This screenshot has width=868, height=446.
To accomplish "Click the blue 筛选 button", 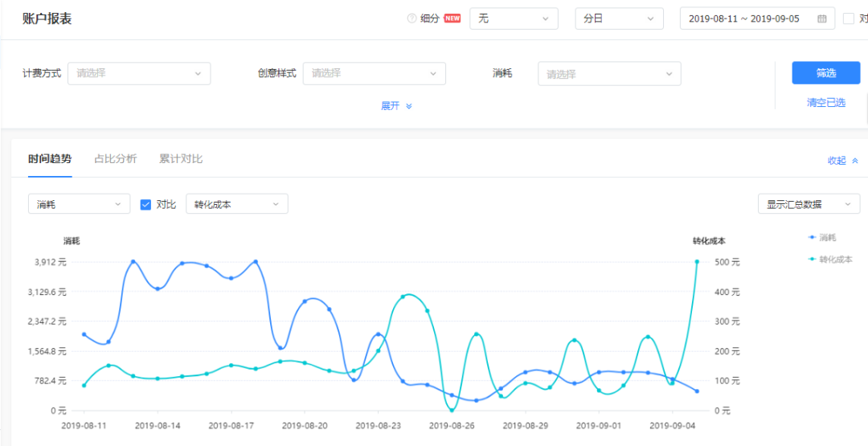I will (825, 73).
